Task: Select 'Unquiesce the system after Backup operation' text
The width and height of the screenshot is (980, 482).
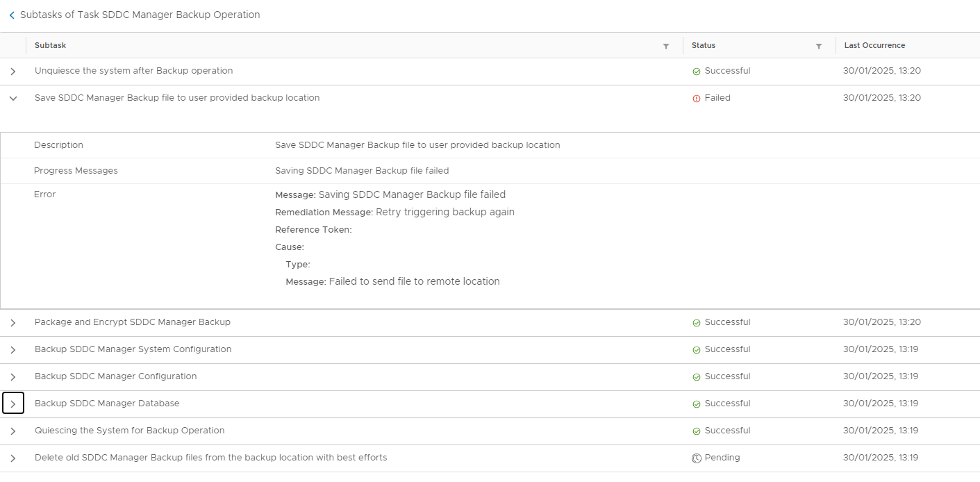Action: [134, 71]
